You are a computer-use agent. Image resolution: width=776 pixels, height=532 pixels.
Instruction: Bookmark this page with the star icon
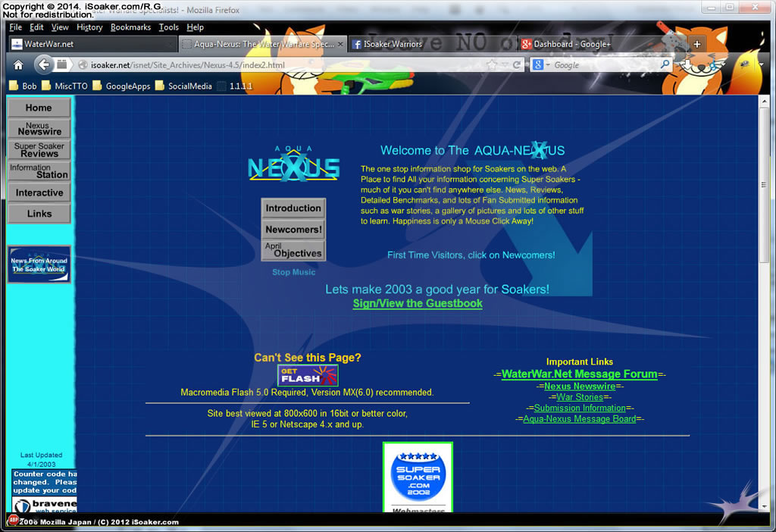(x=491, y=65)
